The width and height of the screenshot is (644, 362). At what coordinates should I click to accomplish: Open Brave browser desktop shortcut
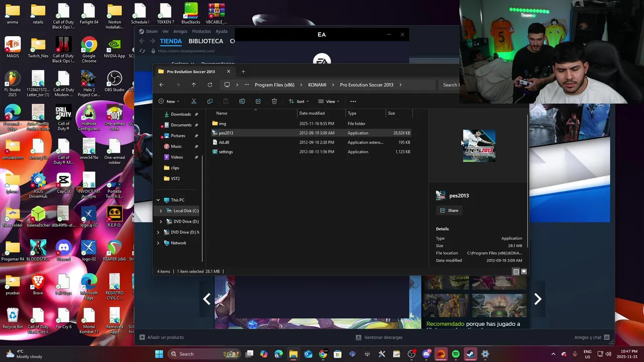point(38,285)
